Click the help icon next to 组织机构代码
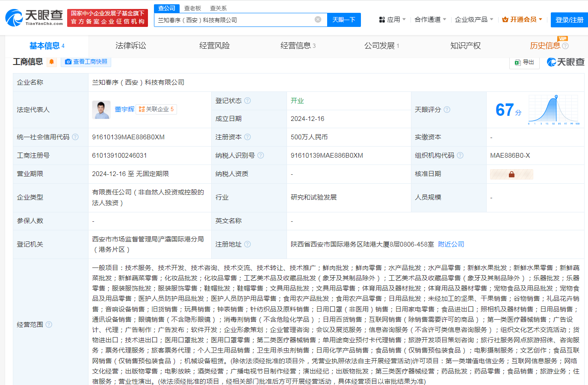Viewport: 588px width, 385px height. pyautogui.click(x=460, y=156)
